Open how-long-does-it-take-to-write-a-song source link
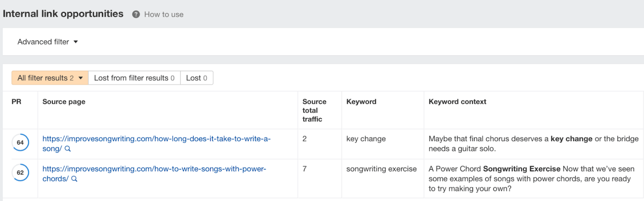The height and width of the screenshot is (201, 644). tap(156, 139)
